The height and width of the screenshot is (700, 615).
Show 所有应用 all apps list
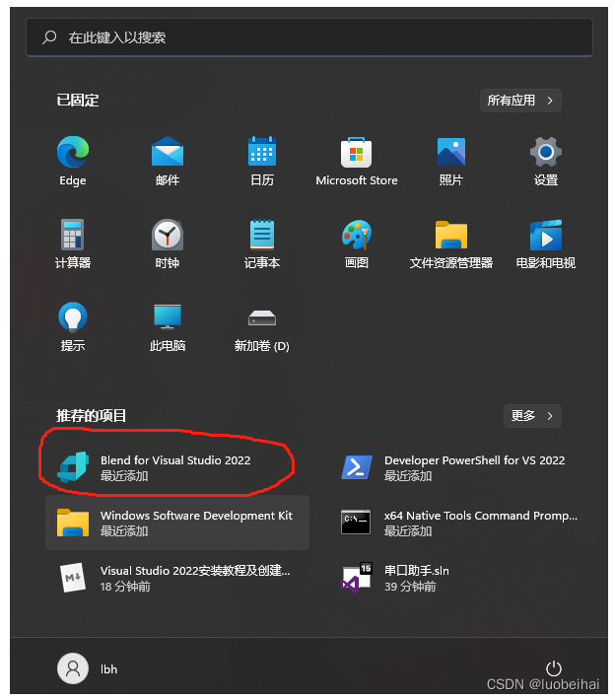coord(520,101)
